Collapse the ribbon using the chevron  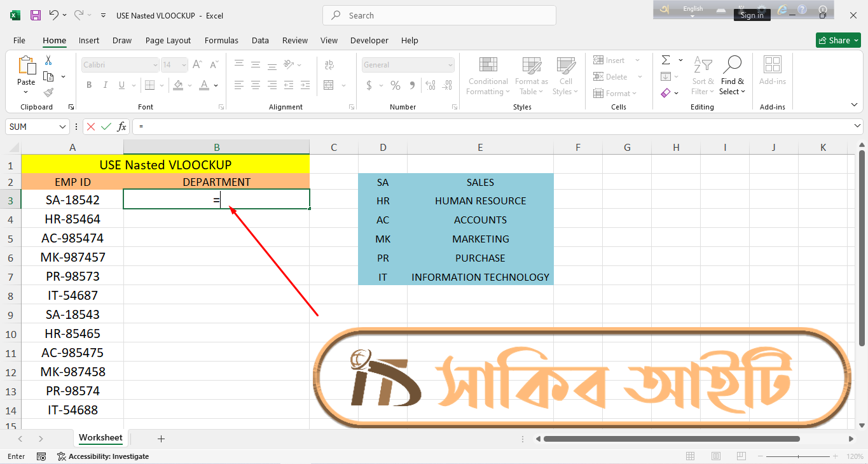coord(854,105)
